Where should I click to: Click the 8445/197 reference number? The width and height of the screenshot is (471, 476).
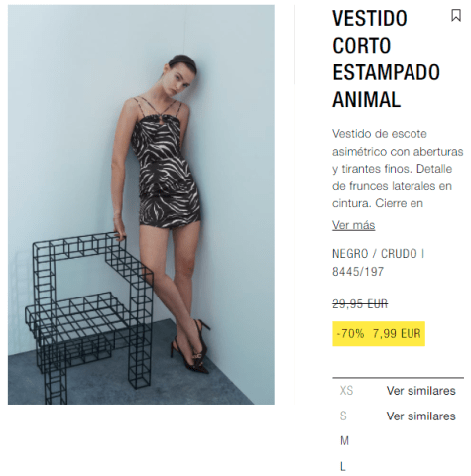pyautogui.click(x=358, y=272)
